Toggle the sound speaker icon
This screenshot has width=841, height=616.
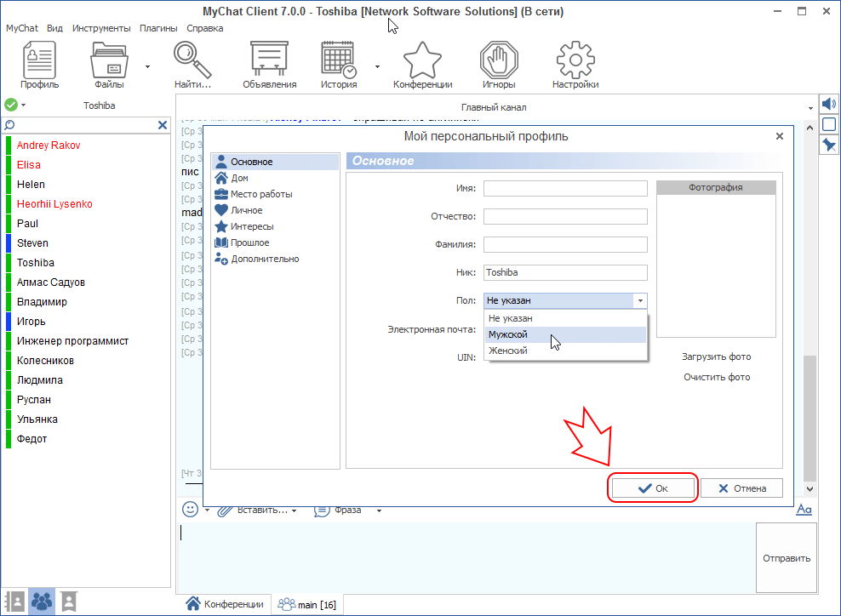coord(829,104)
